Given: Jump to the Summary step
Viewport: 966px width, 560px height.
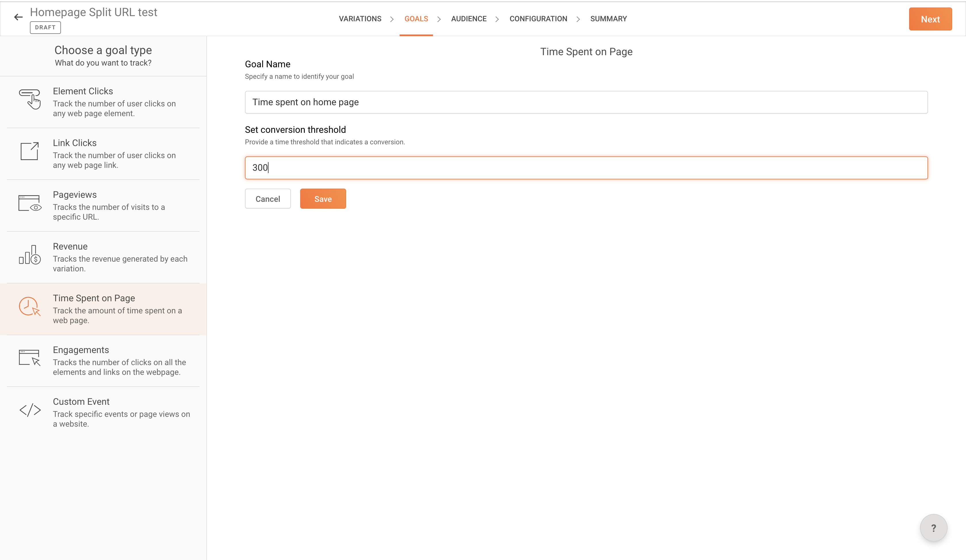Looking at the screenshot, I should pyautogui.click(x=608, y=19).
